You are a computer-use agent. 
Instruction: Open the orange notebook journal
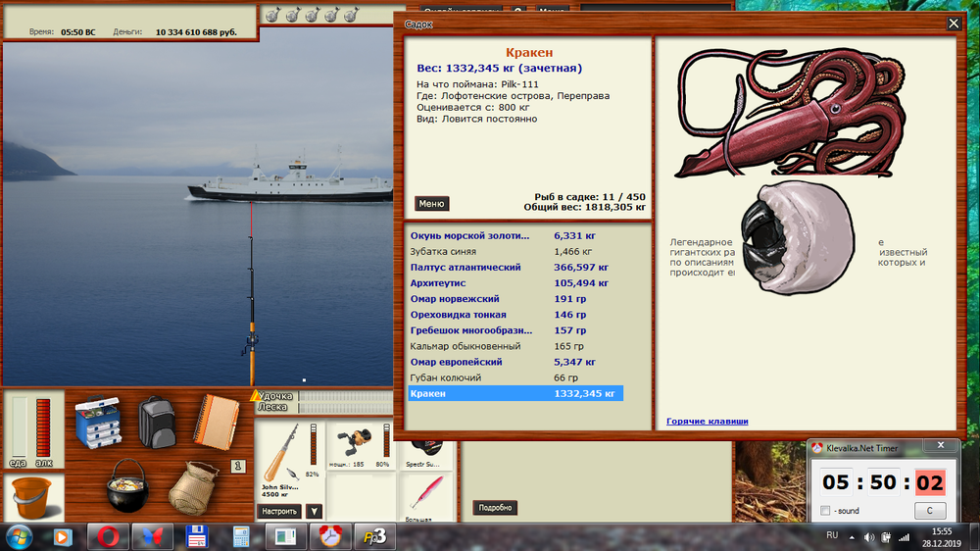click(215, 421)
